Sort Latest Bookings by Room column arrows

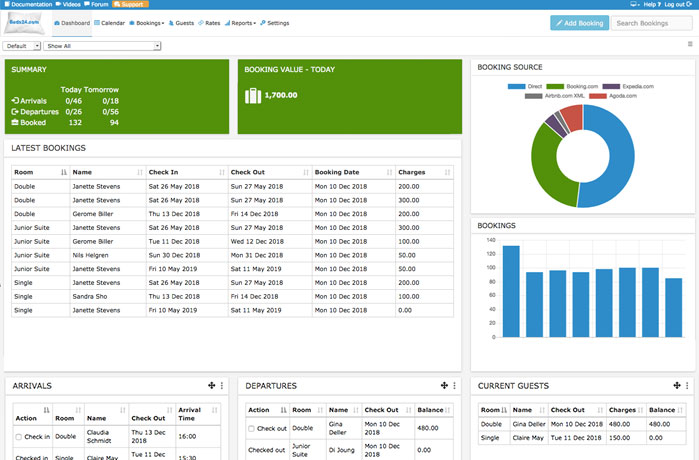pyautogui.click(x=64, y=172)
